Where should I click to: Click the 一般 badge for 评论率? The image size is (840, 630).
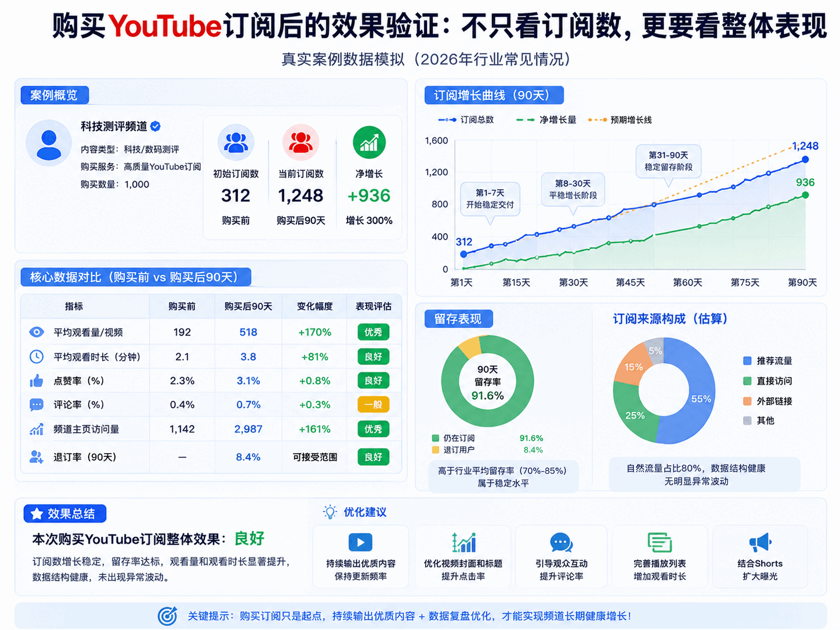pyautogui.click(x=373, y=405)
